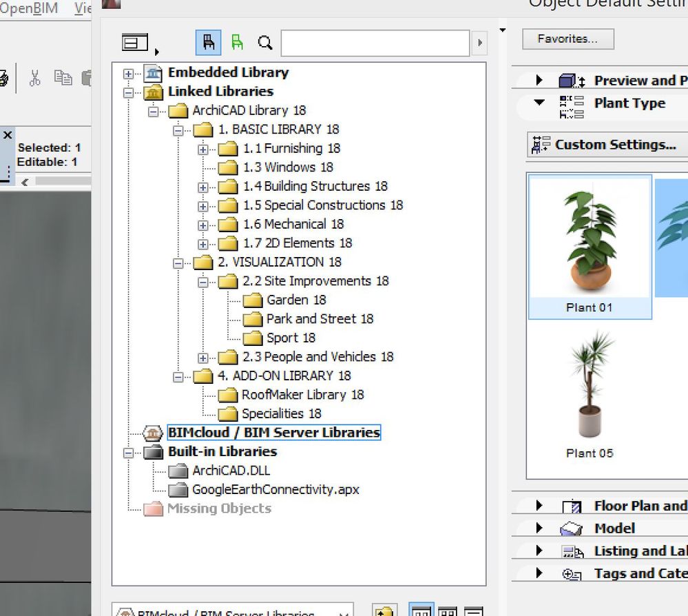Click the Favorites... button
Image resolution: width=688 pixels, height=616 pixels.
(x=567, y=39)
